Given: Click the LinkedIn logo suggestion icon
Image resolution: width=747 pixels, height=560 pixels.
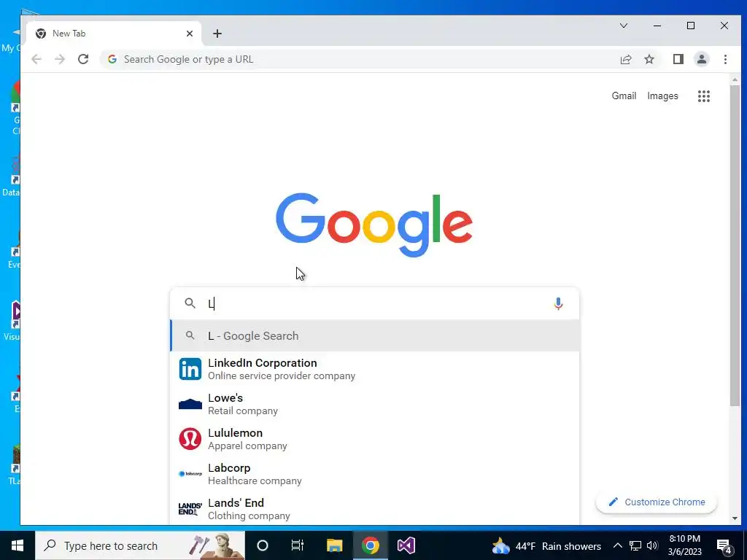Looking at the screenshot, I should 190,369.
